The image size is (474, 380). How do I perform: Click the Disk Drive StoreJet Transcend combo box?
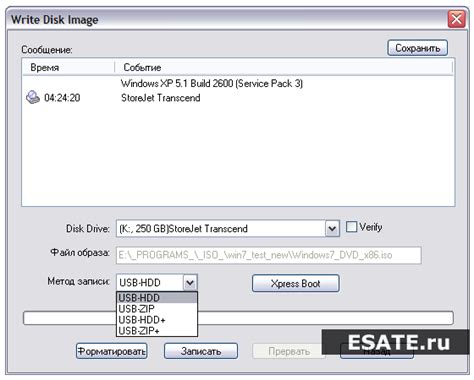pos(228,229)
